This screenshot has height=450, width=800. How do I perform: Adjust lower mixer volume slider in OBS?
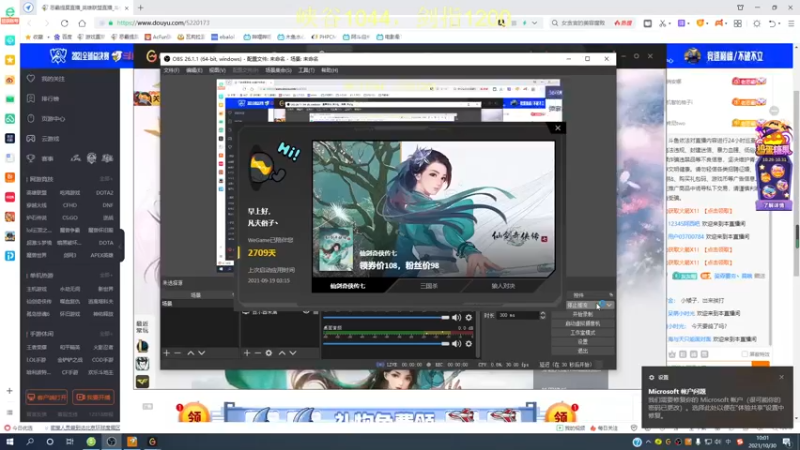pyautogui.click(x=386, y=344)
